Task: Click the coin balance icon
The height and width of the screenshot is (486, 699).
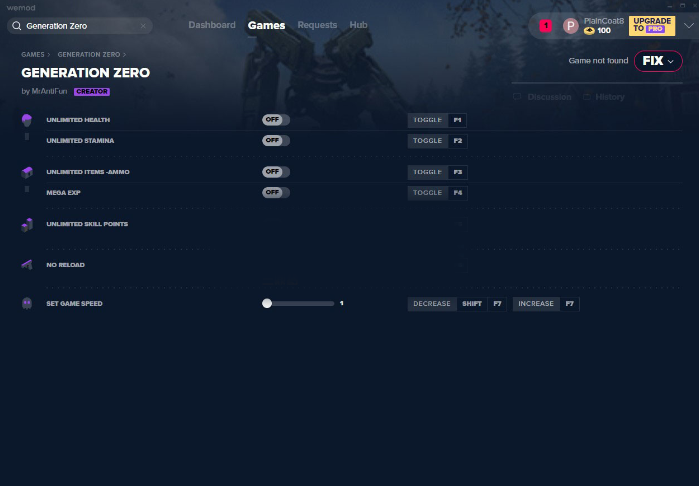Action: (x=589, y=31)
